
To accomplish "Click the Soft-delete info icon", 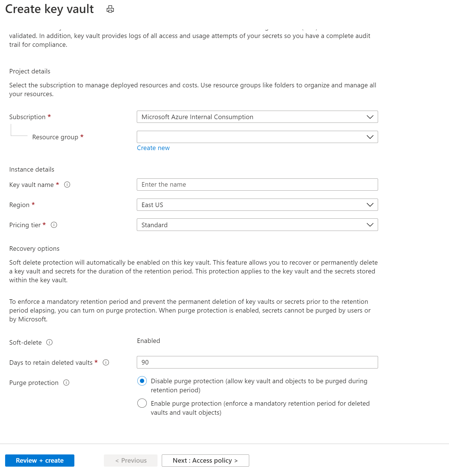I will click(49, 342).
